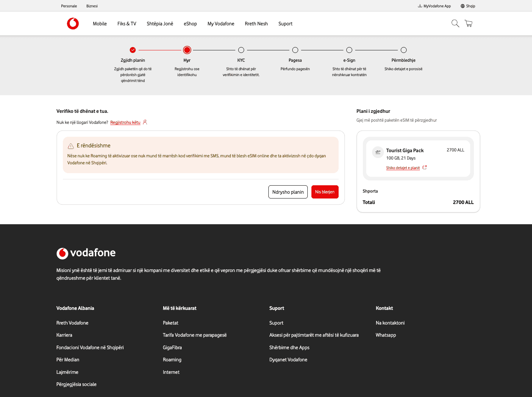
Task: Open the Shtëpia Jonë menu
Action: point(160,24)
